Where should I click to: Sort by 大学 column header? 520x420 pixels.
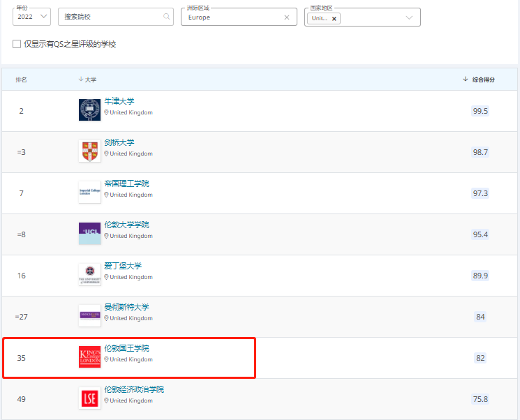(x=87, y=80)
